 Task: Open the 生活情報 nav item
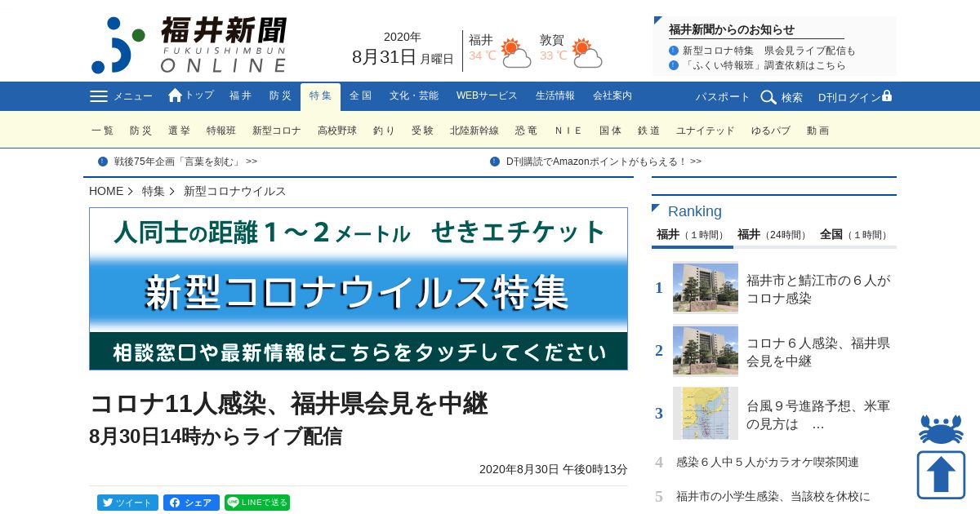[555, 95]
